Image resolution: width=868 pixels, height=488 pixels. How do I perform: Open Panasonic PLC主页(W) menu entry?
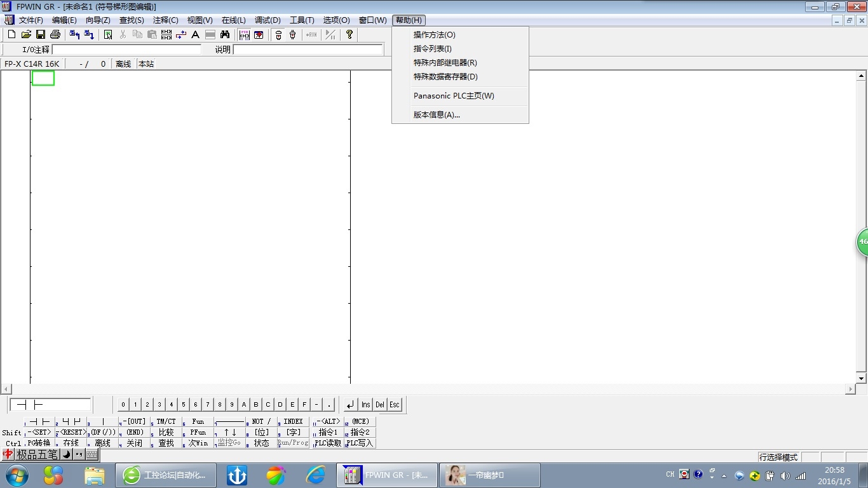coord(460,96)
